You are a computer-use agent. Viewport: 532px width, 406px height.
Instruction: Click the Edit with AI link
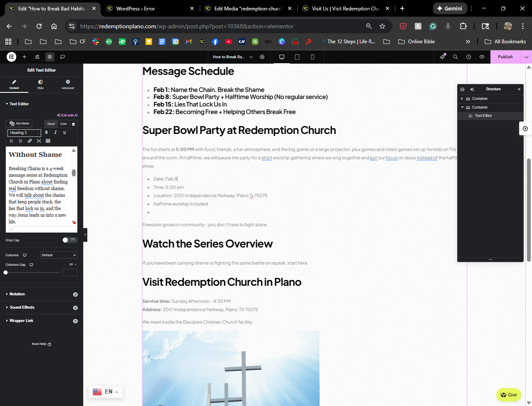(67, 115)
